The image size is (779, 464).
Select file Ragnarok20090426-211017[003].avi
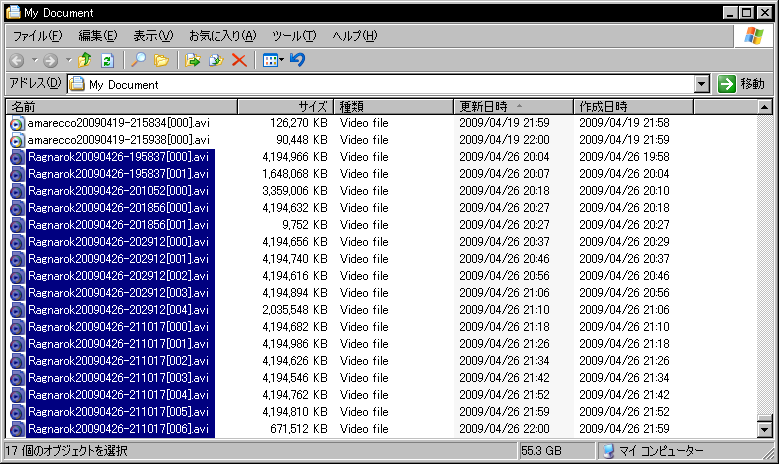pos(120,378)
